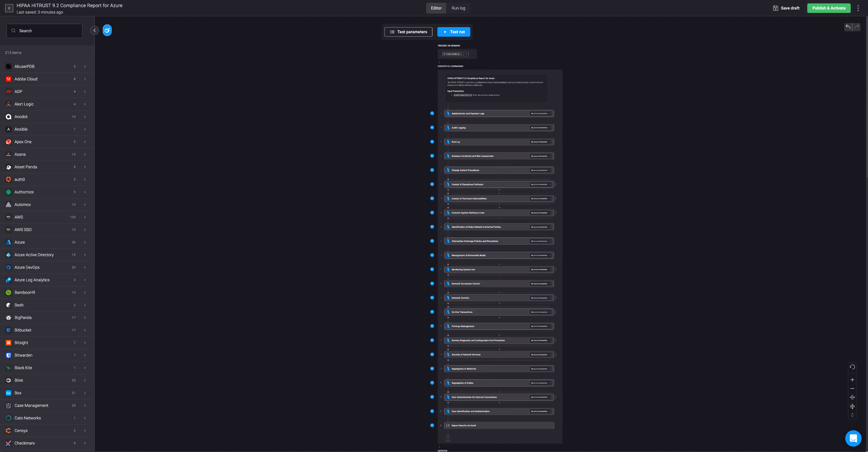The image size is (868, 452).
Task: Open the Blink copilot icon
Action: click(107, 31)
